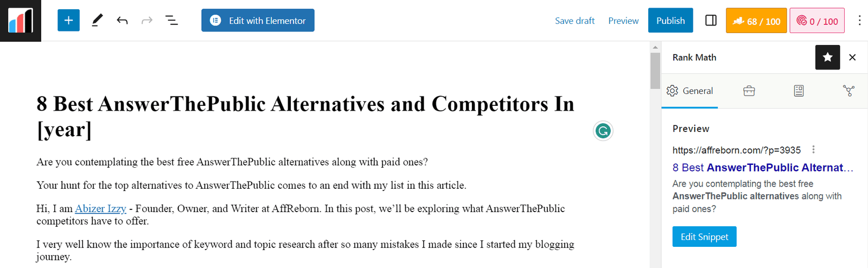Open the Social tab icon
The image size is (868, 268).
point(848,91)
